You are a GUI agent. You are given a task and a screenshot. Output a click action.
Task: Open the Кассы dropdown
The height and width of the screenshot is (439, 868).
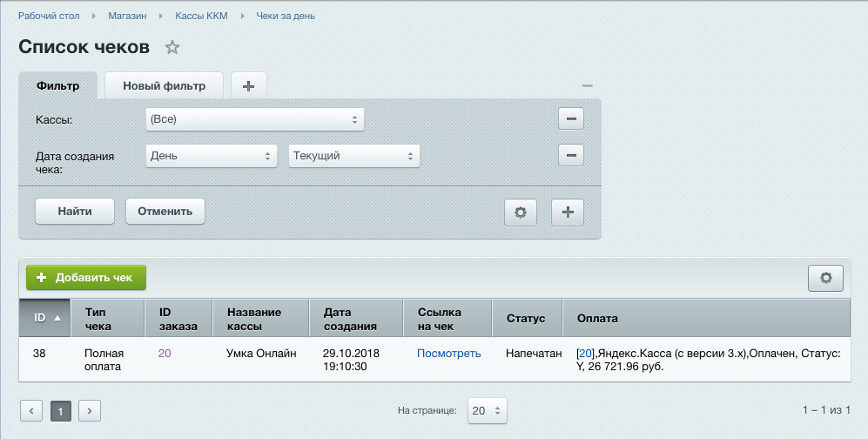(x=254, y=119)
